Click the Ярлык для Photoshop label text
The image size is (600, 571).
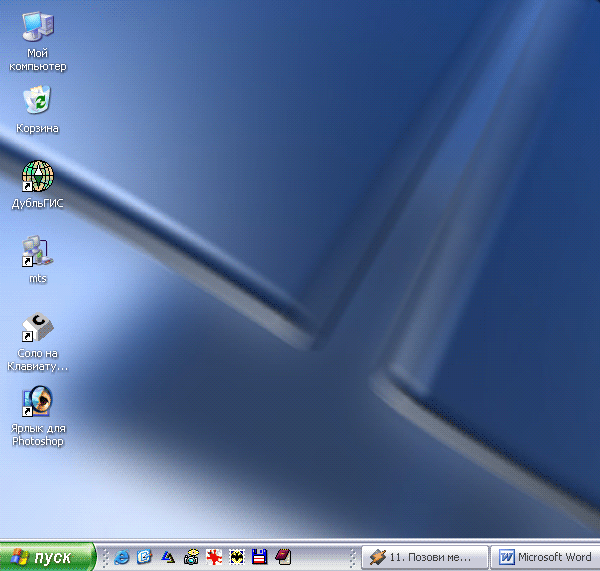[x=38, y=435]
